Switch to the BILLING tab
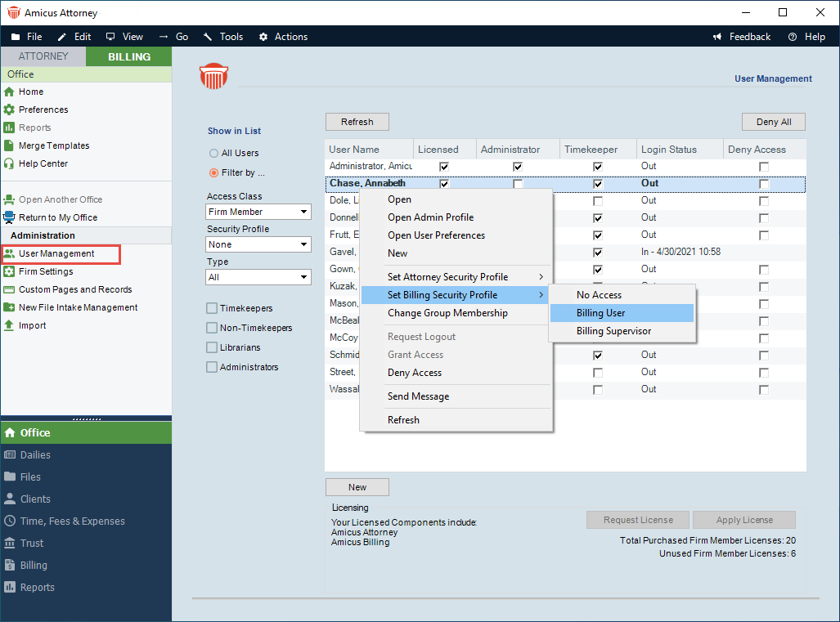This screenshot has height=622, width=840. coord(129,56)
